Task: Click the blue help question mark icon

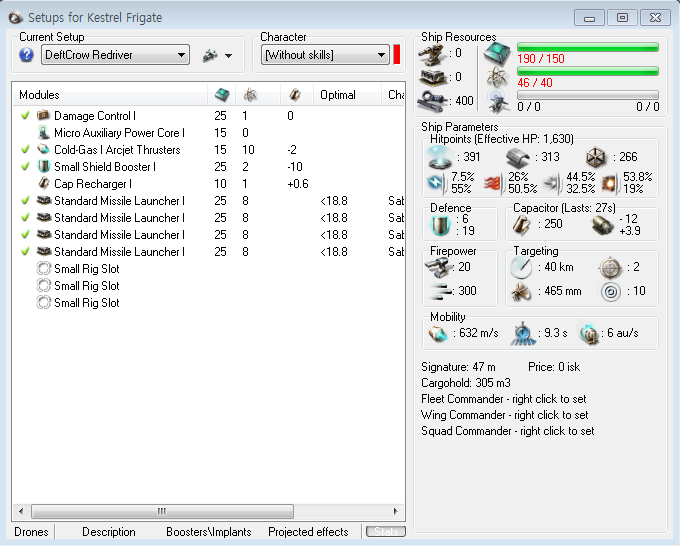Action: click(26, 55)
